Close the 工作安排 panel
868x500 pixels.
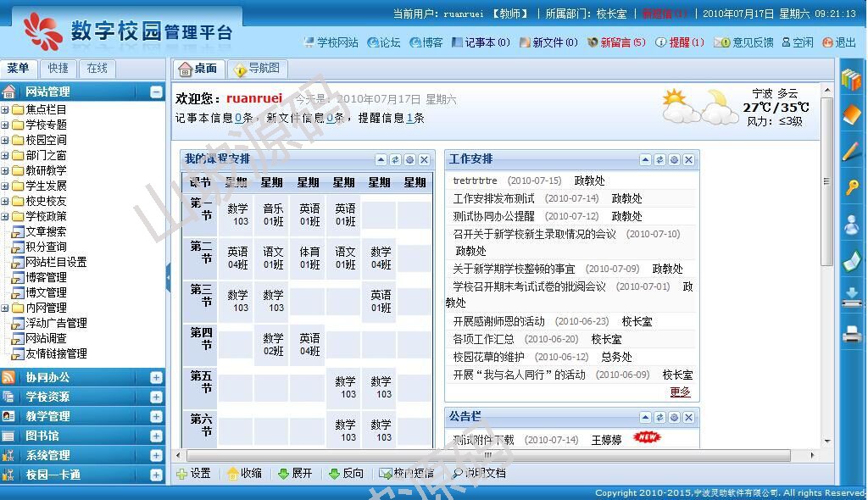pos(688,160)
